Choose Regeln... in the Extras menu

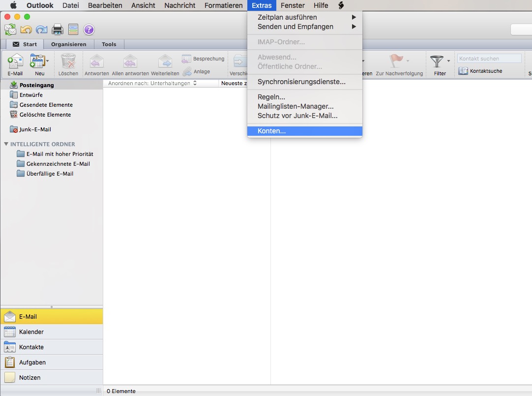pyautogui.click(x=271, y=97)
